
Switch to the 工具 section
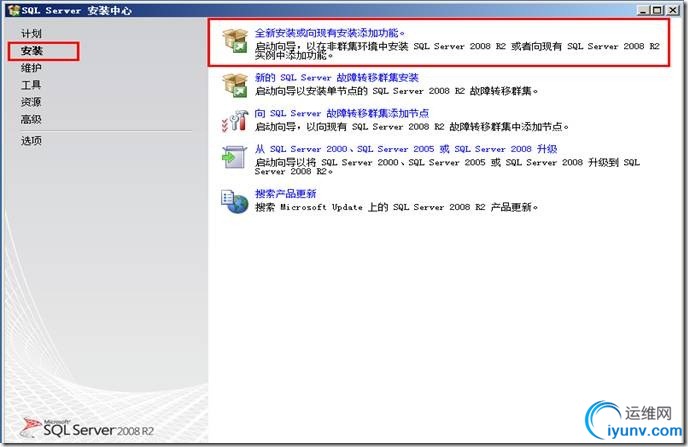(x=31, y=85)
